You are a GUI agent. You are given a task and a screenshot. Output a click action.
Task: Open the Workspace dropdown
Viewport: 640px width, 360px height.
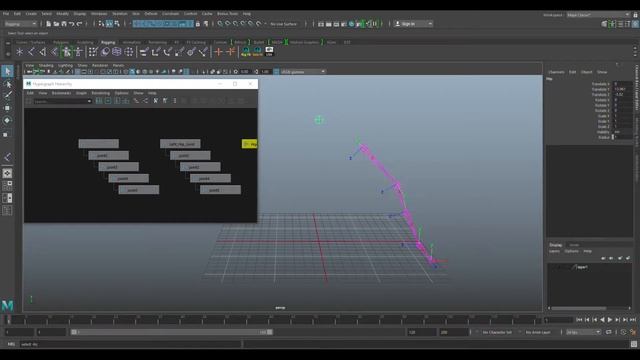598,15
